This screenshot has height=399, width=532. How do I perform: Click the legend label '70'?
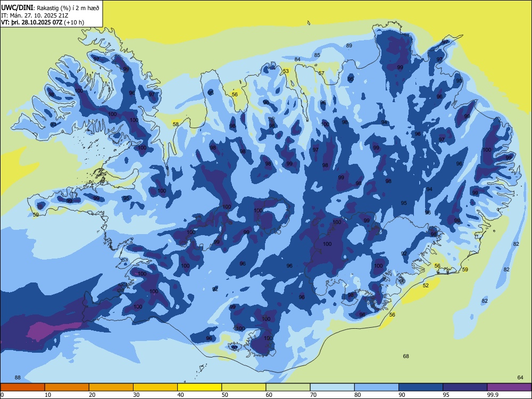coord(313,395)
